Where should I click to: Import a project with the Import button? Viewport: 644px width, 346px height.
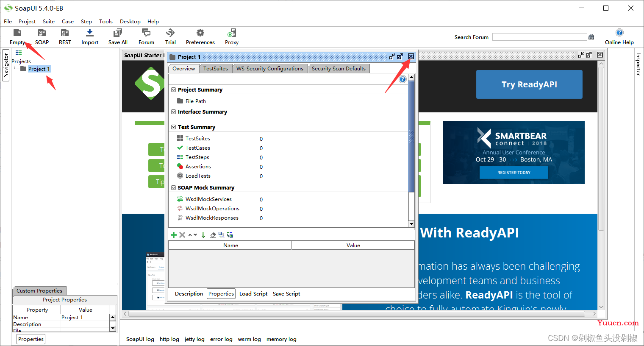[90, 37]
